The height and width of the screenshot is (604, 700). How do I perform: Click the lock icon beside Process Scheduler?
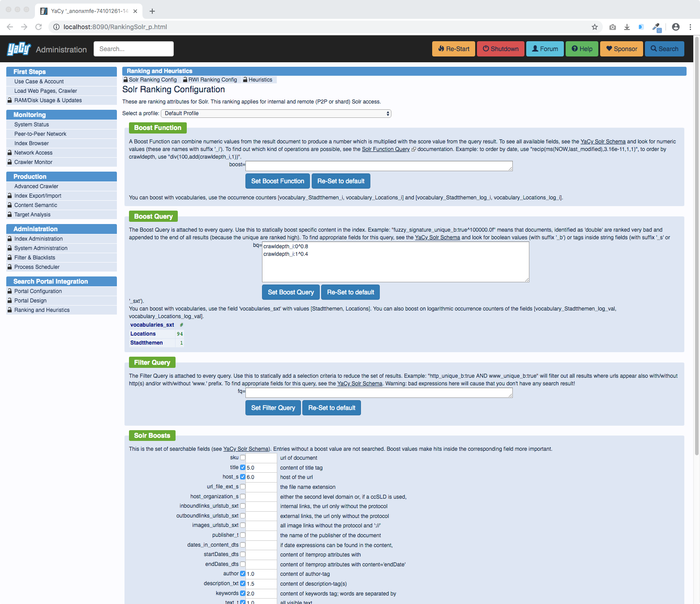click(9, 267)
